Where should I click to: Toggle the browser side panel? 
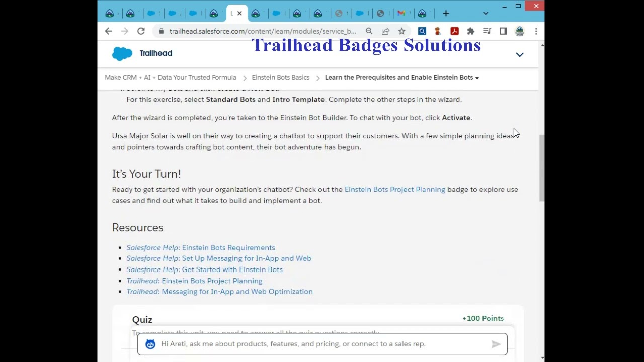click(x=503, y=31)
